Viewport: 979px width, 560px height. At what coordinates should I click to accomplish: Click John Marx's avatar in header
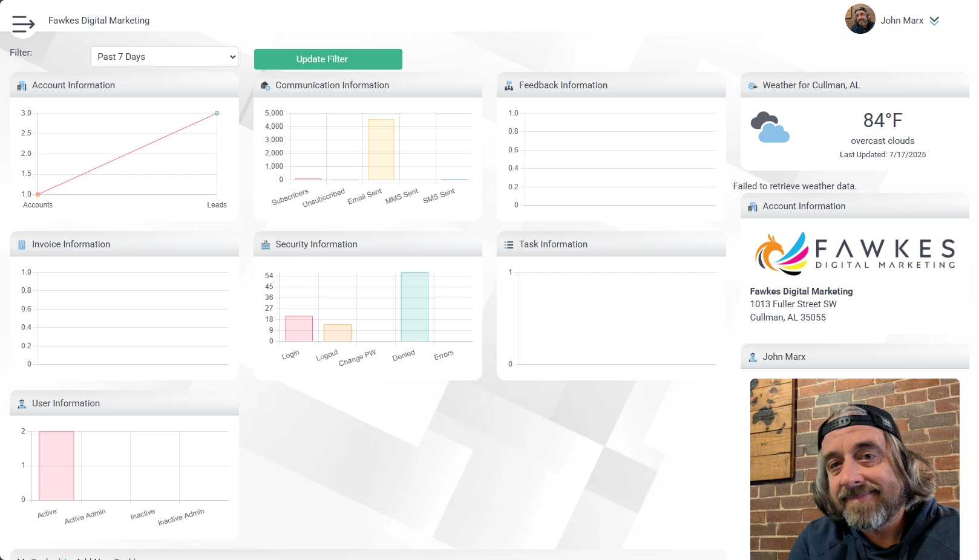(860, 19)
